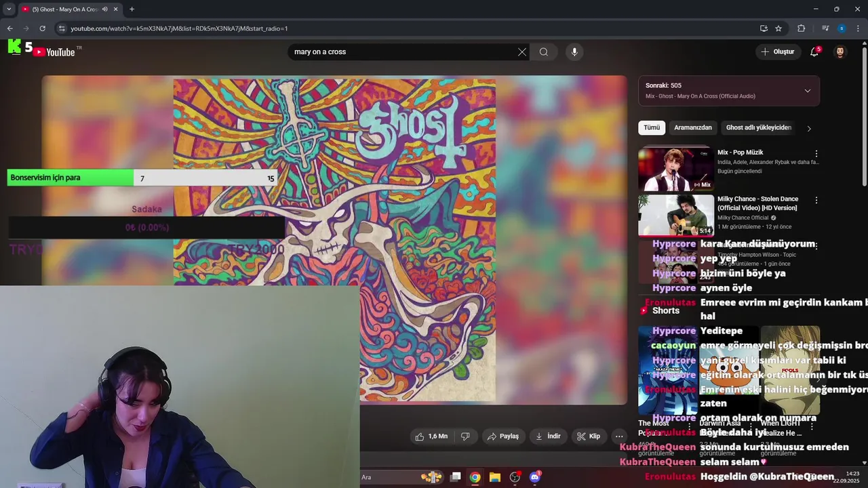
Task: Expand the Sonraki: 505 playlist panel
Action: [x=807, y=91]
